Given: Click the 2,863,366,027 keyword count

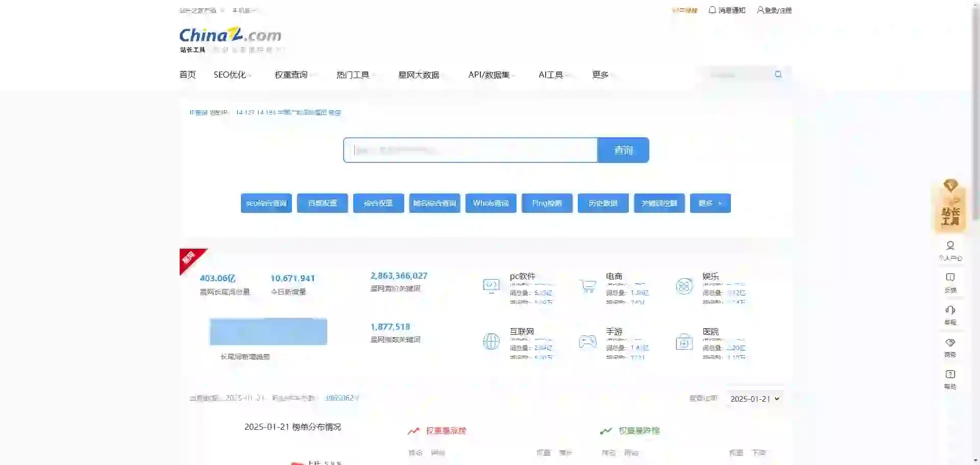Looking at the screenshot, I should 399,276.
